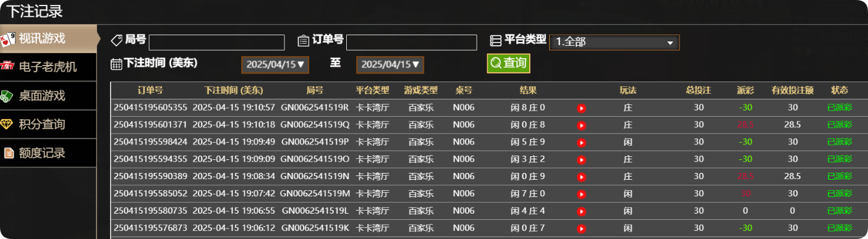Click the 派彩 column header
Screen dimensions: 868x239
pos(746,90)
